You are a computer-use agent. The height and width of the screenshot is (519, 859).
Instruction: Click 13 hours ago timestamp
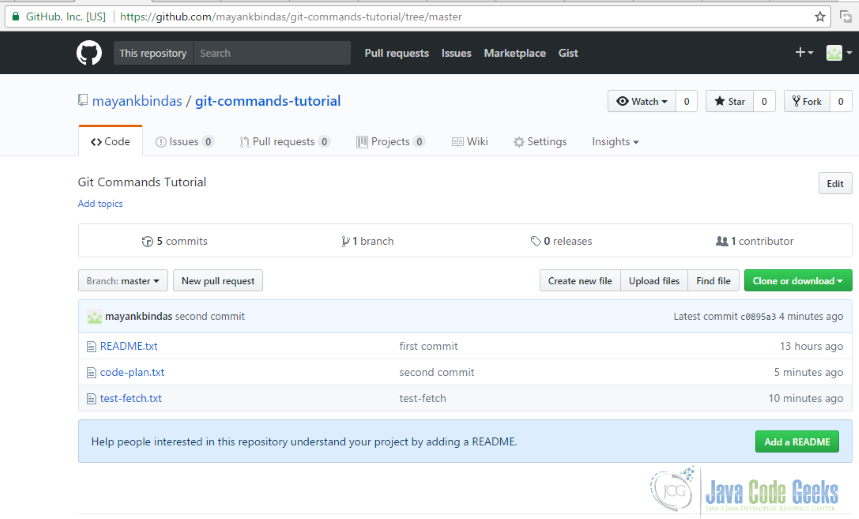(811, 346)
